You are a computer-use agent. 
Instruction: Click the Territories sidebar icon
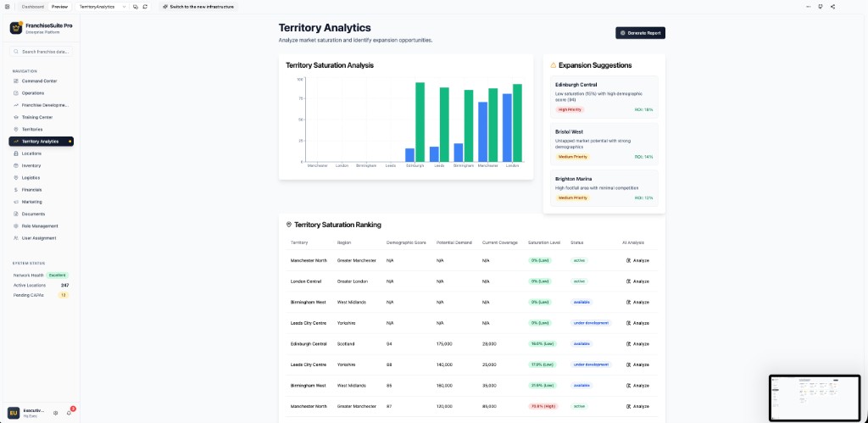pyautogui.click(x=16, y=129)
